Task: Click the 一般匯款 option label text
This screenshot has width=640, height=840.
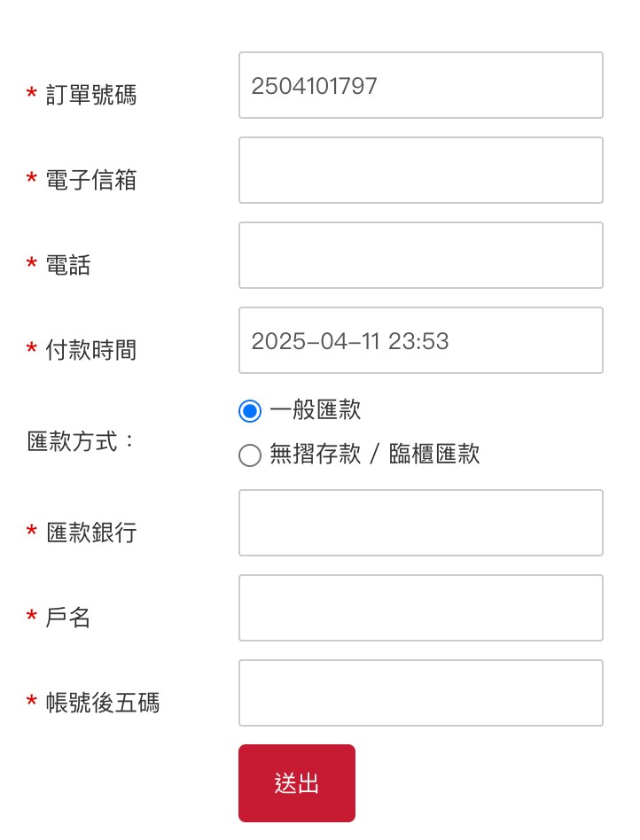Action: pyautogui.click(x=316, y=410)
